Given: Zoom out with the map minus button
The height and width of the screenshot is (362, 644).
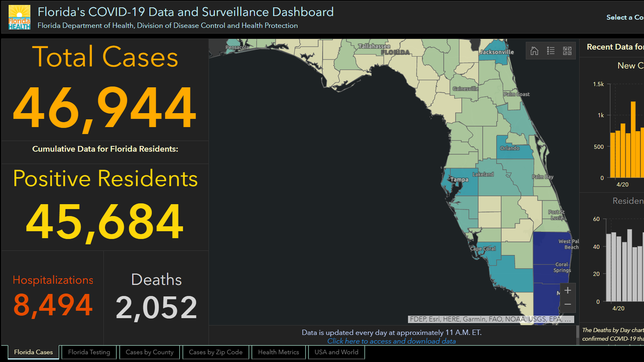Looking at the screenshot, I should click(x=567, y=305).
